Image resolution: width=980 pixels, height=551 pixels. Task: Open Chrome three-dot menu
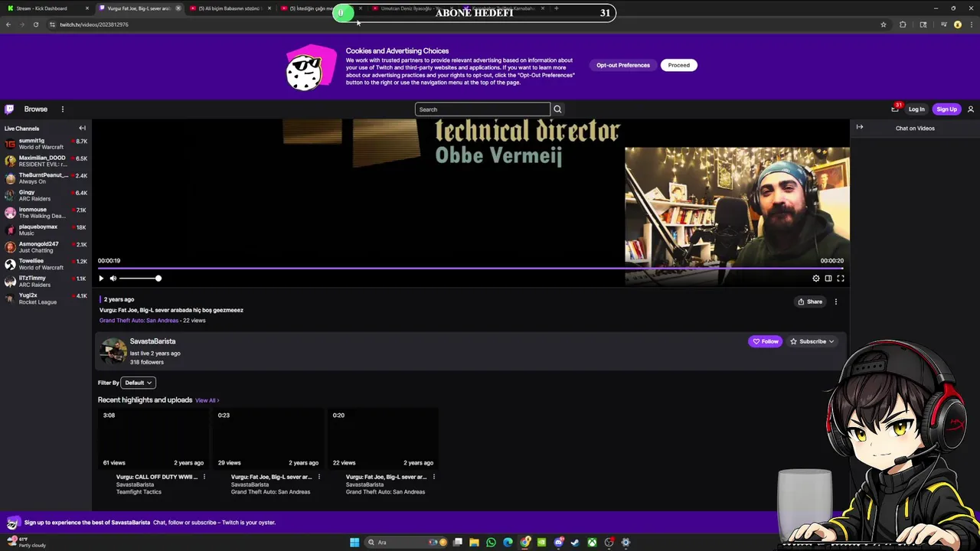point(971,24)
